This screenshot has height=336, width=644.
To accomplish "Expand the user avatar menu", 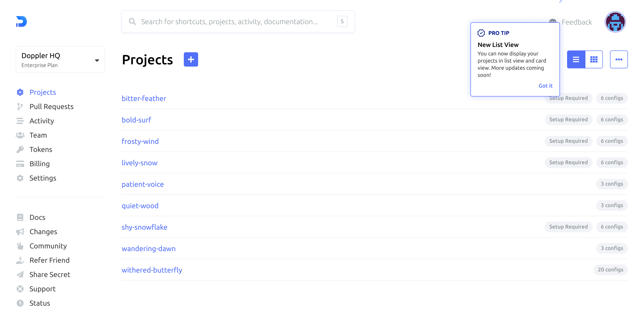I will click(x=615, y=22).
